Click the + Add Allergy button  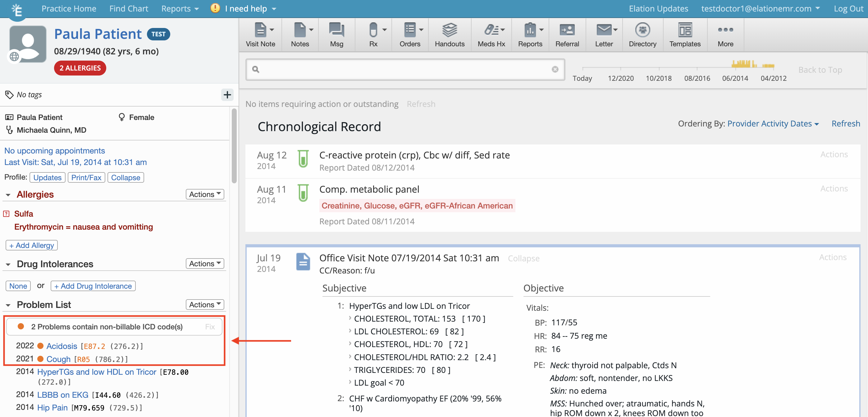(x=32, y=245)
